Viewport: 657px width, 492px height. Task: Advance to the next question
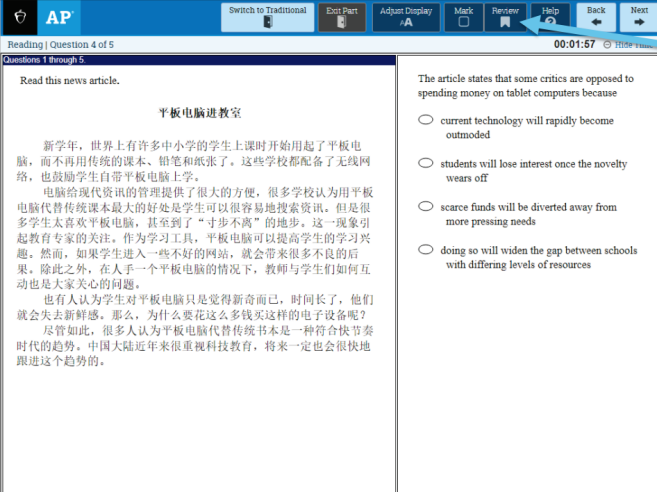coord(638,17)
